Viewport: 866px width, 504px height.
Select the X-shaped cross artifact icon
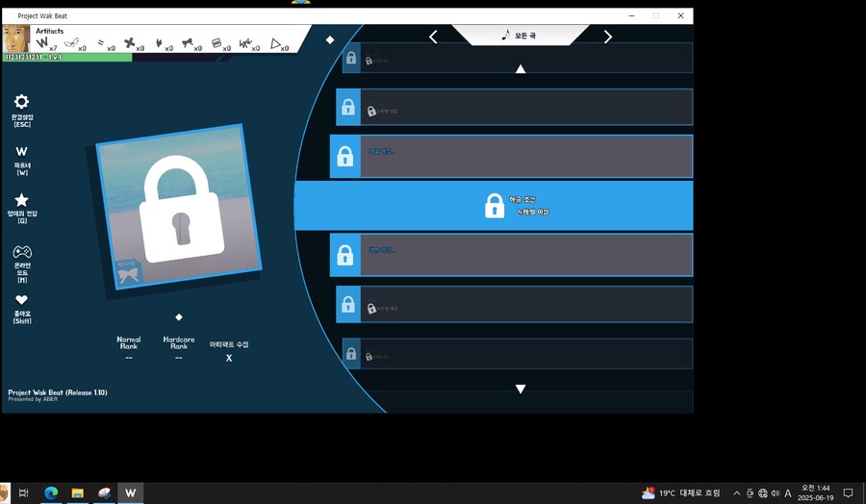coord(130,43)
